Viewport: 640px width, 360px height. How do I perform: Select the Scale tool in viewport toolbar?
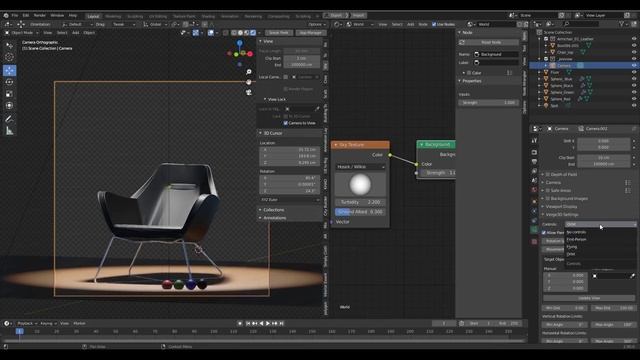9,94
